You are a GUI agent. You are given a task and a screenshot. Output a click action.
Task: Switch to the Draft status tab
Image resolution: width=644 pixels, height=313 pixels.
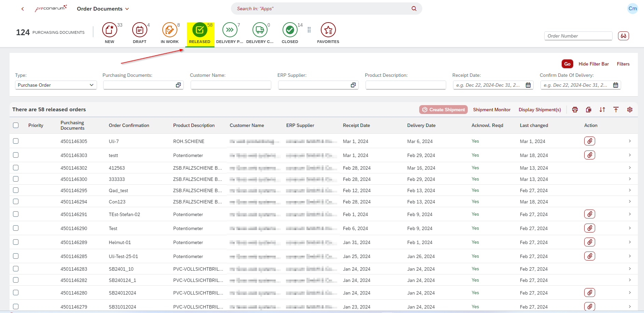click(139, 33)
